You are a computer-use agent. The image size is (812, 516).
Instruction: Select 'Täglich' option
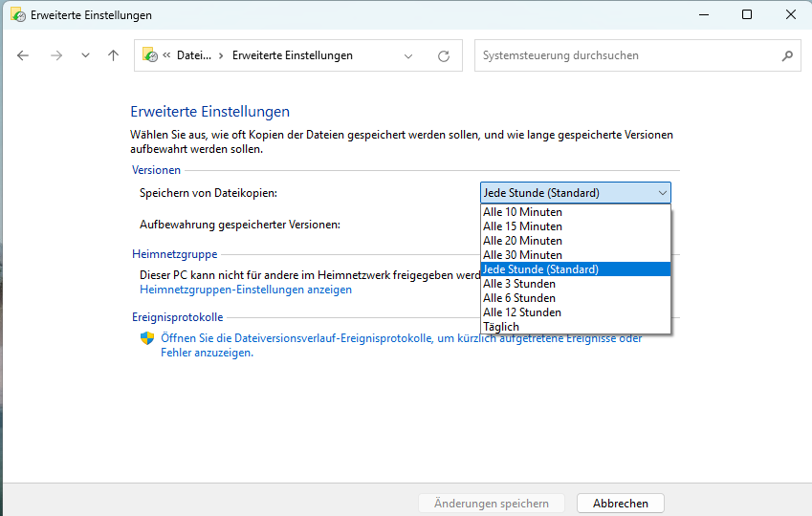576,327
